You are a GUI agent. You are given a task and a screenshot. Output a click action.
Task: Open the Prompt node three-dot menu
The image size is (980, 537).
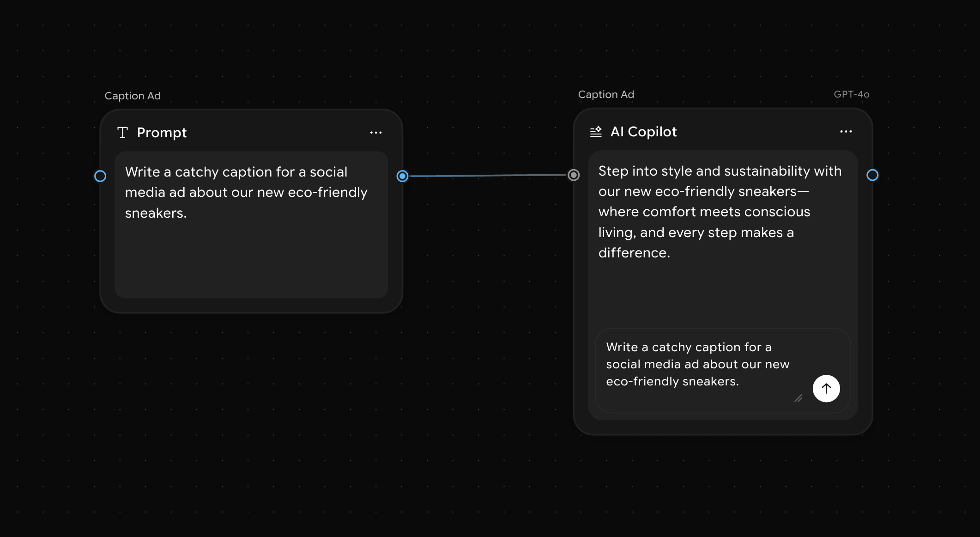click(376, 133)
